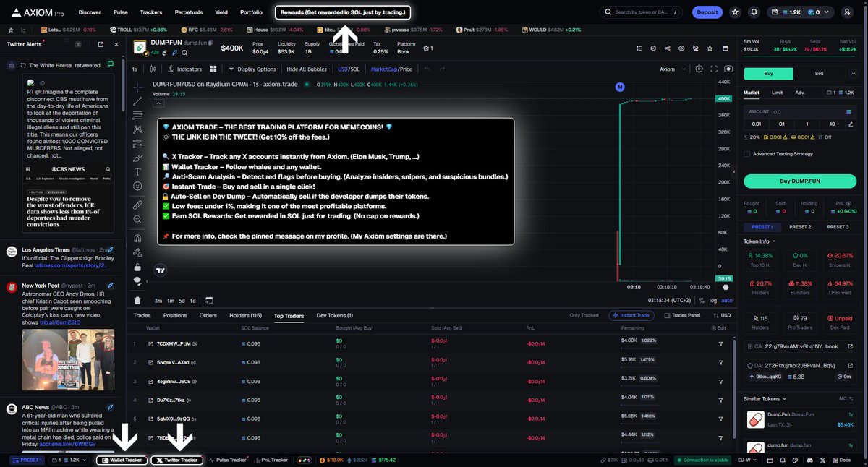Switch to Sell mode
Image resolution: width=868 pixels, height=467 pixels.
click(819, 73)
